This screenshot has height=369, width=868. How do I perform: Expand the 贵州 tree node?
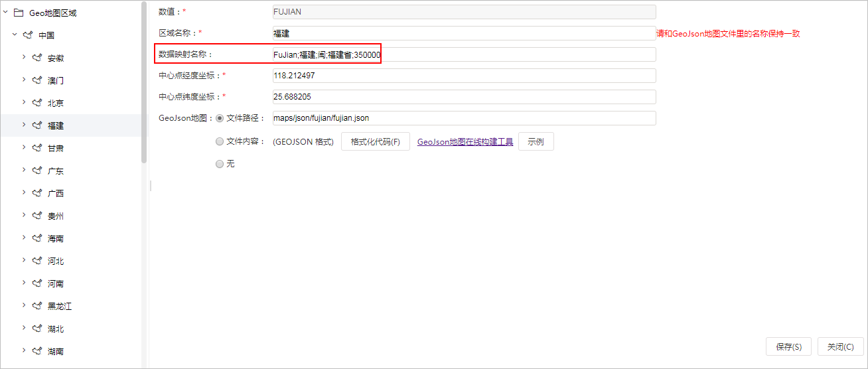pos(24,215)
